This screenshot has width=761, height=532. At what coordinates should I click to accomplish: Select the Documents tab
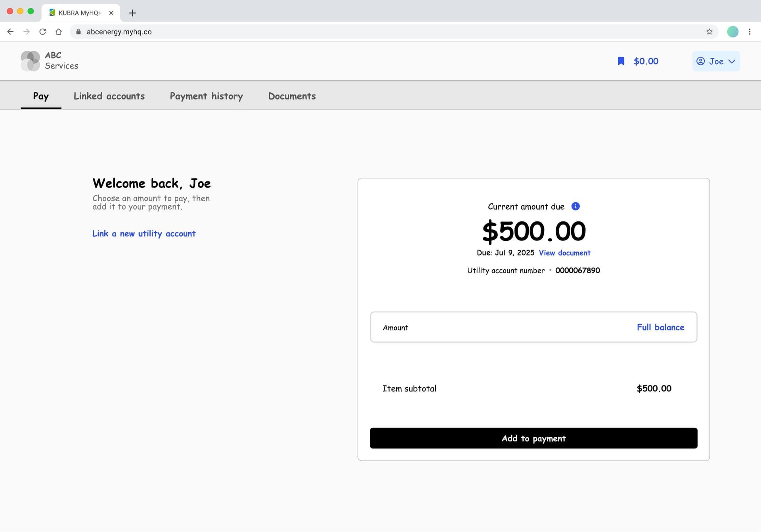pos(292,96)
